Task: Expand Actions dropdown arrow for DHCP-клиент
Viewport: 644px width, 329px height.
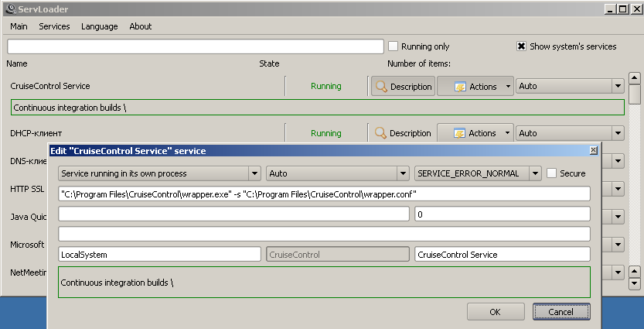Action: click(508, 133)
